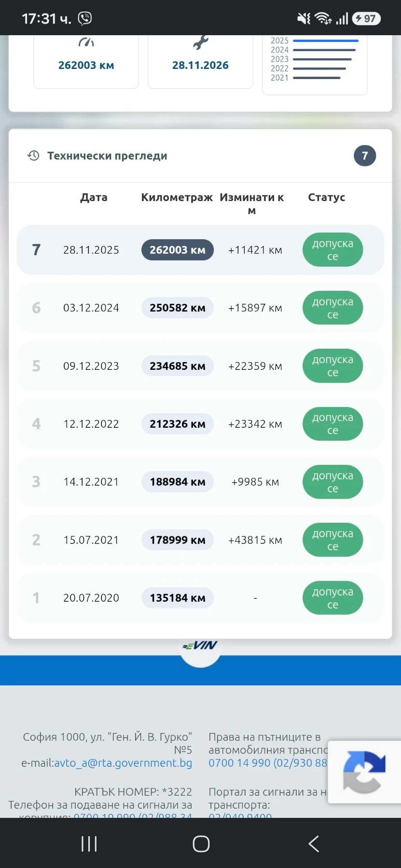Open the Android recent apps button

89,844
